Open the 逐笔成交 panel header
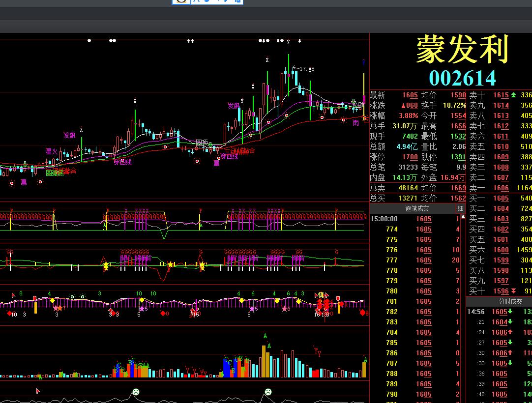This screenshot has width=532, height=403. [x=417, y=208]
